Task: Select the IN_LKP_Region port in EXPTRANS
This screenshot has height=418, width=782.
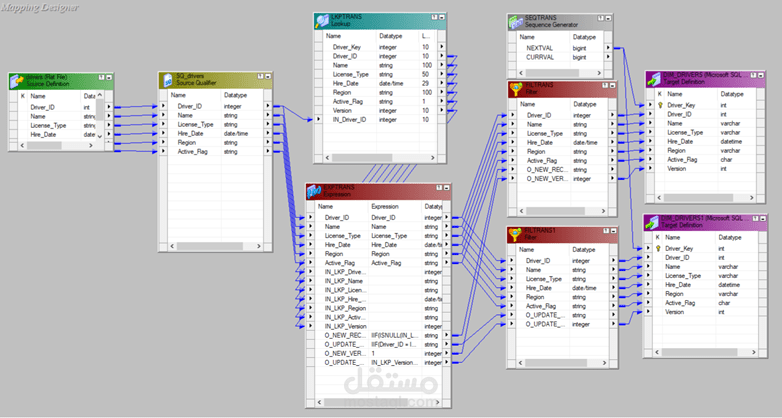Action: click(345, 308)
